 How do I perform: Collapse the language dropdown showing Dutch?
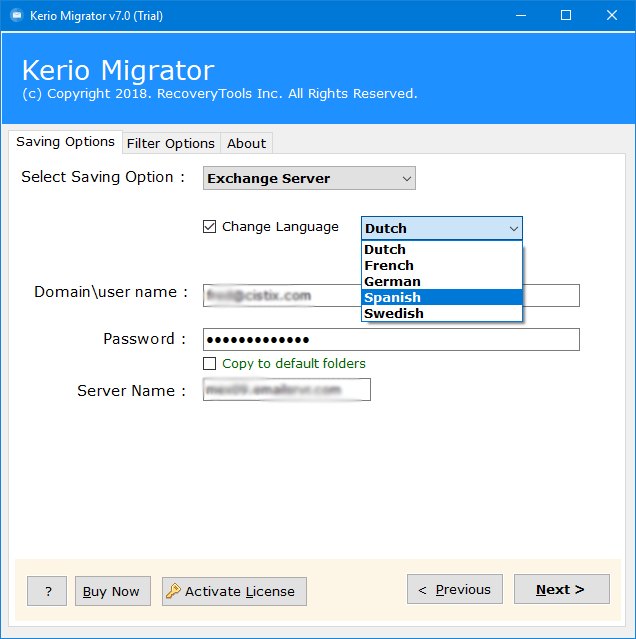442,228
